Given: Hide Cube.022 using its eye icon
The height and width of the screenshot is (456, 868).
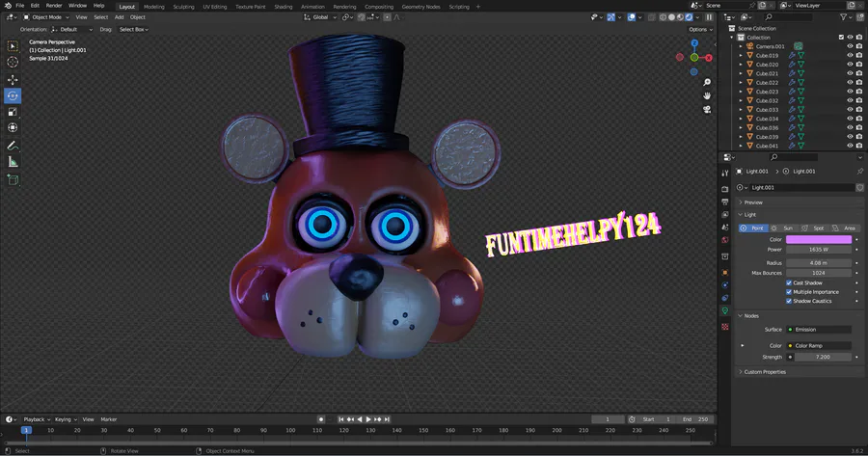Looking at the screenshot, I should (x=851, y=83).
